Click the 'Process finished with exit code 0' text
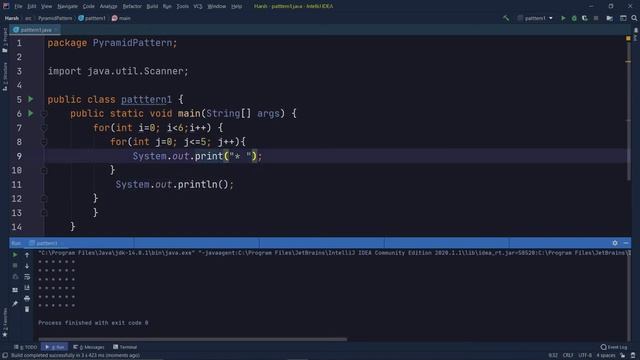 pyautogui.click(x=93, y=323)
